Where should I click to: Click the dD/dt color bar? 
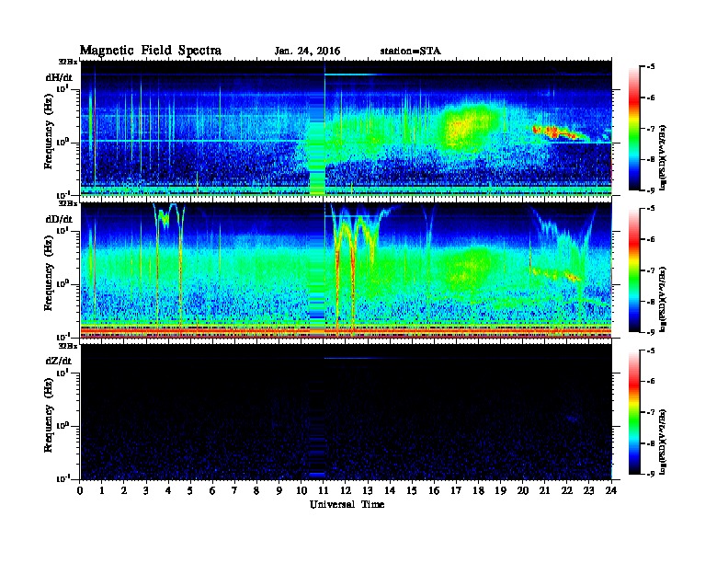pyautogui.click(x=634, y=270)
